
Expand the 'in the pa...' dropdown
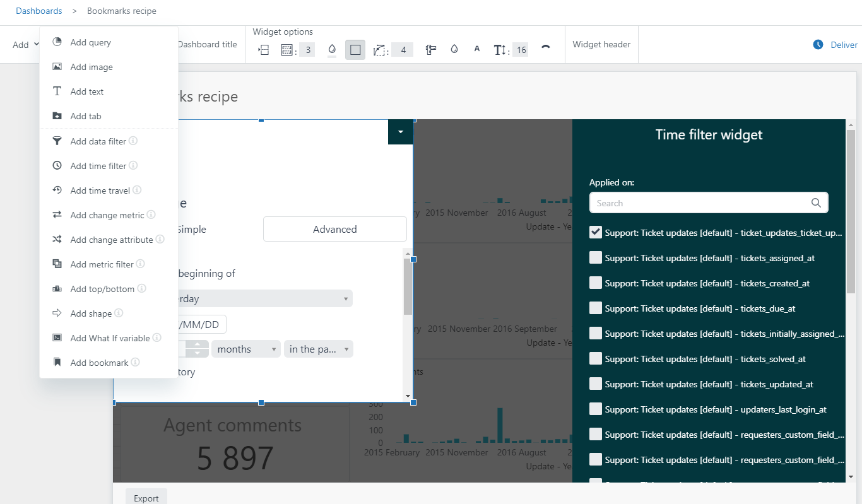click(318, 348)
